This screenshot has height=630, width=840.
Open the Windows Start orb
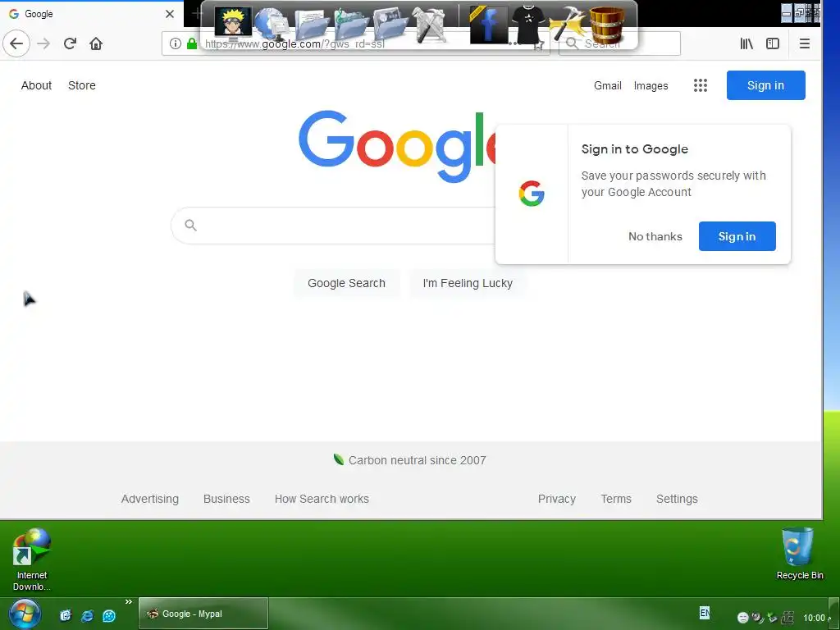click(25, 614)
